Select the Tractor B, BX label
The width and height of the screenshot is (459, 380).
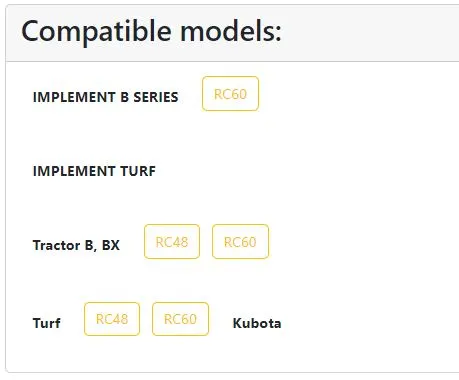(x=76, y=245)
